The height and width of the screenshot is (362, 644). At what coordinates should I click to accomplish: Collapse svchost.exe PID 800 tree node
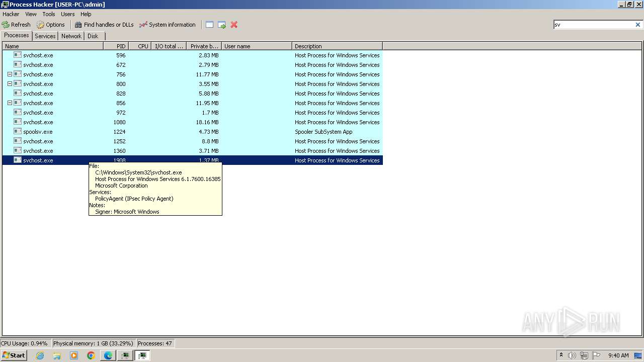(x=10, y=84)
